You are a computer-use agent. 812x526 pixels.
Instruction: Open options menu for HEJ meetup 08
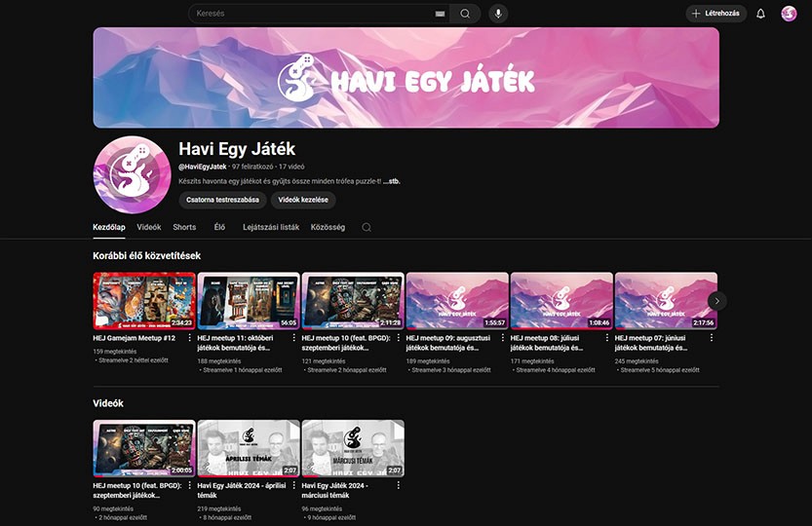[x=607, y=338]
